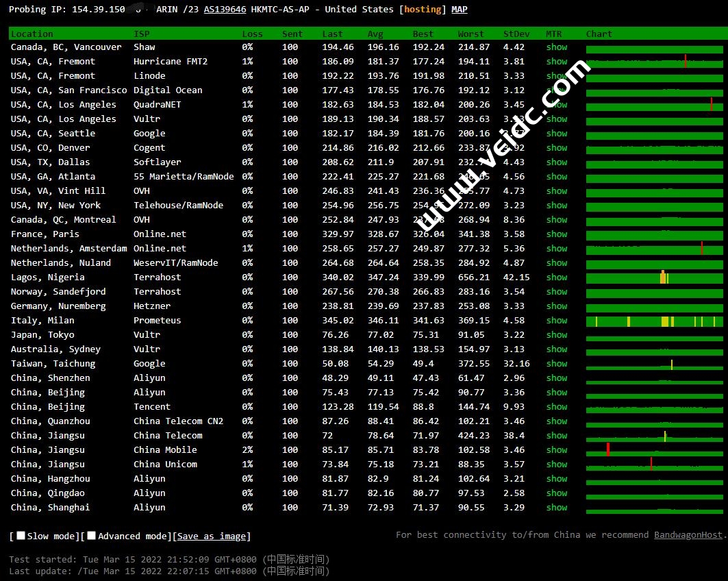Click the Avg column header
This screenshot has height=581, width=728.
(x=375, y=34)
